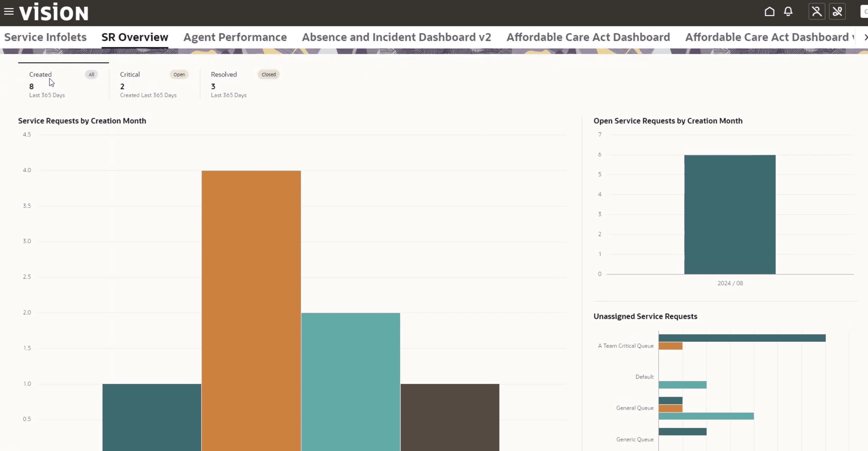
Task: Switch to the Service Infolets tab
Action: pos(46,37)
